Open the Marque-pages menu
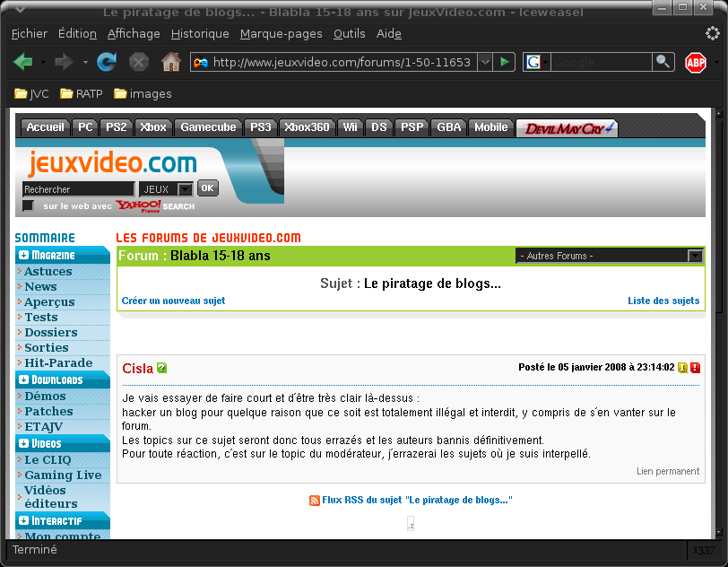 [x=281, y=34]
